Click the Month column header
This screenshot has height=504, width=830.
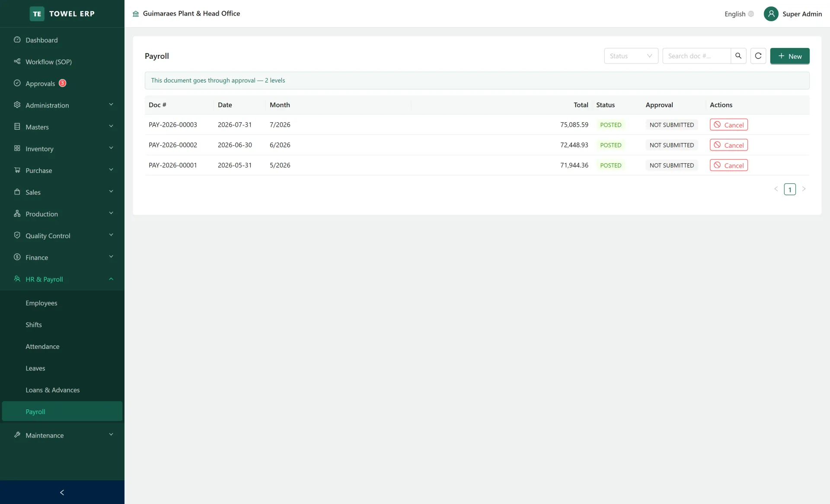coord(280,105)
